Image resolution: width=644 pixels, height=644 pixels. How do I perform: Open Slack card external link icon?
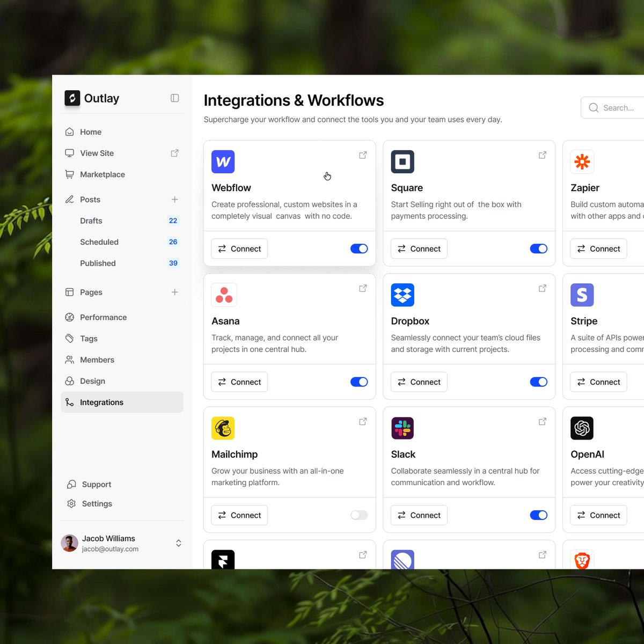click(x=543, y=421)
